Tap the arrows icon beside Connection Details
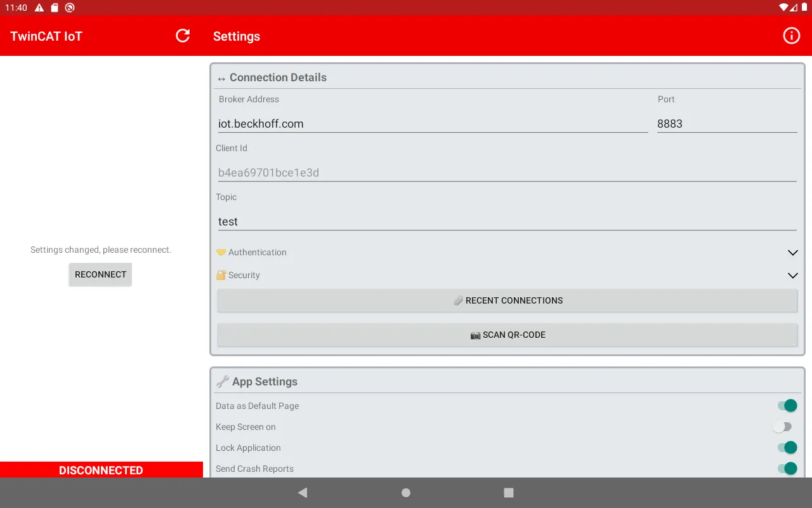This screenshot has height=508, width=812. 221,79
